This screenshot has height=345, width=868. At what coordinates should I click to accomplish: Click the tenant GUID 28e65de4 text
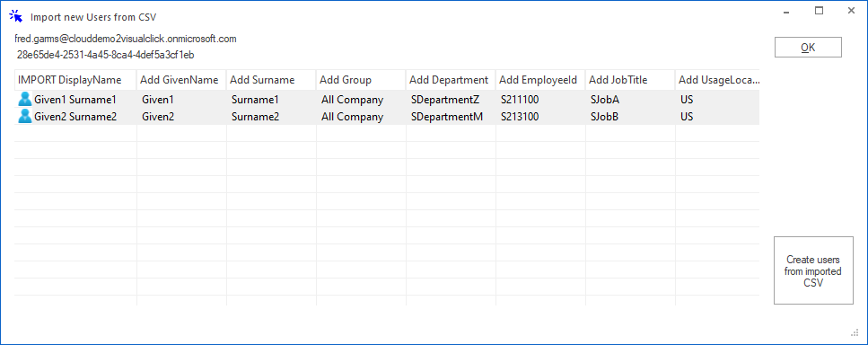[106, 55]
